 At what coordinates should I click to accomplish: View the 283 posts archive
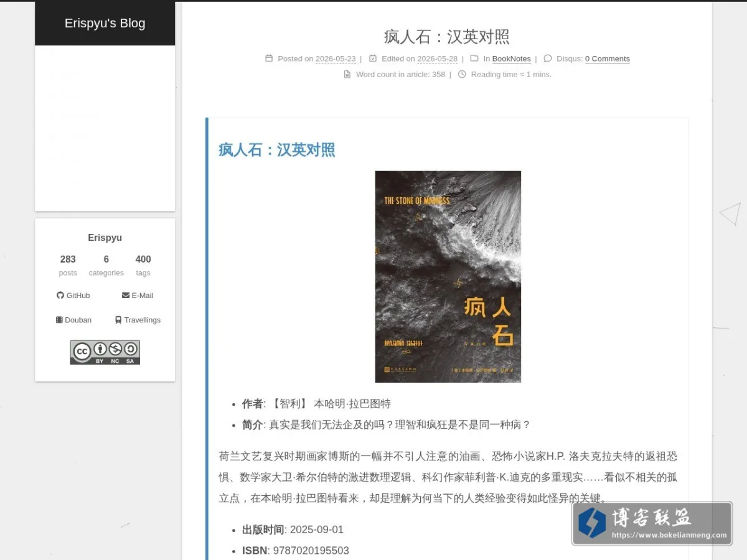point(68,265)
